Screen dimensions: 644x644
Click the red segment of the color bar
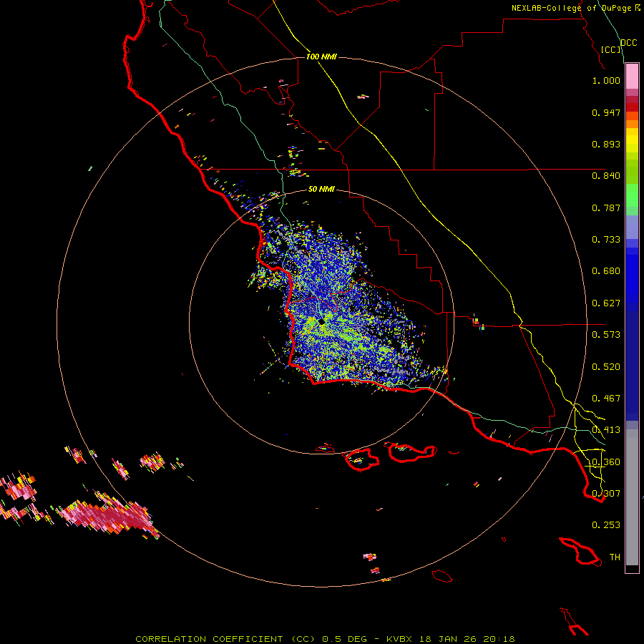[x=632, y=107]
